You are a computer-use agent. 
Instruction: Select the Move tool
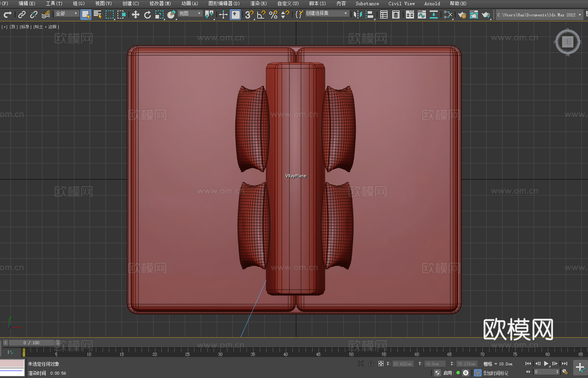[135, 14]
